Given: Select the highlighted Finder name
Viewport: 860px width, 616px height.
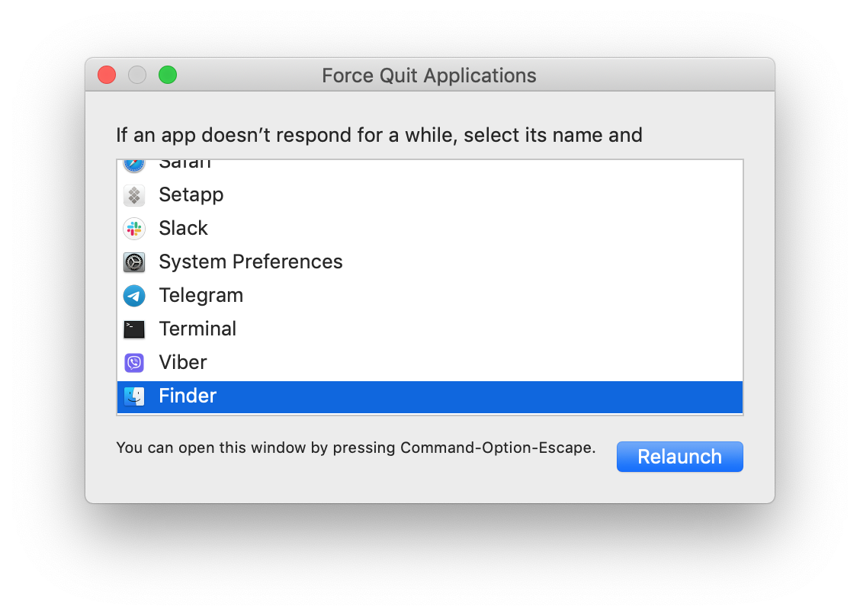Looking at the screenshot, I should click(x=188, y=396).
